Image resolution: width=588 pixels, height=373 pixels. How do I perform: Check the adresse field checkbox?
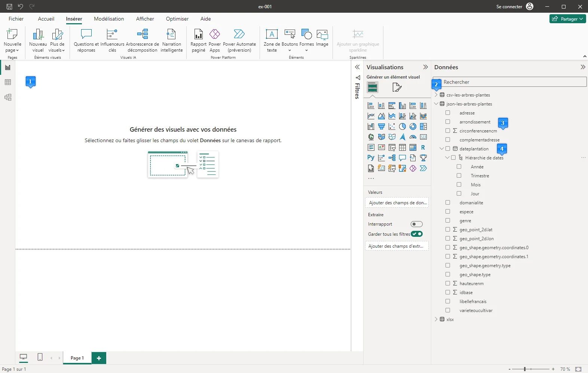coord(448,113)
